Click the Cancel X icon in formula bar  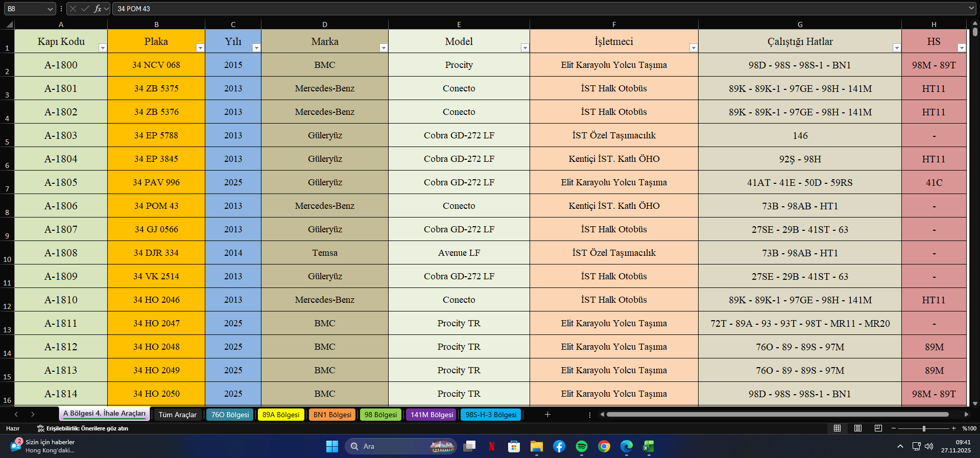(73, 9)
